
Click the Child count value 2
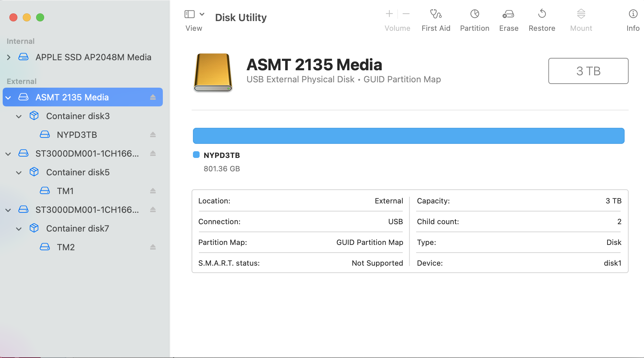[x=619, y=221]
